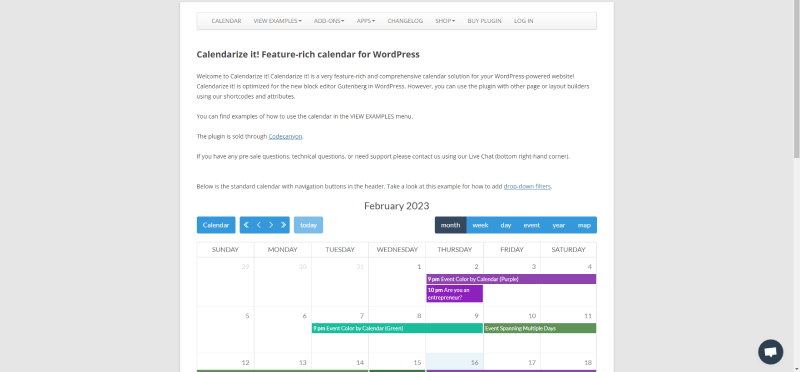Open Event Color by Calendar (Purple) event

pyautogui.click(x=511, y=279)
